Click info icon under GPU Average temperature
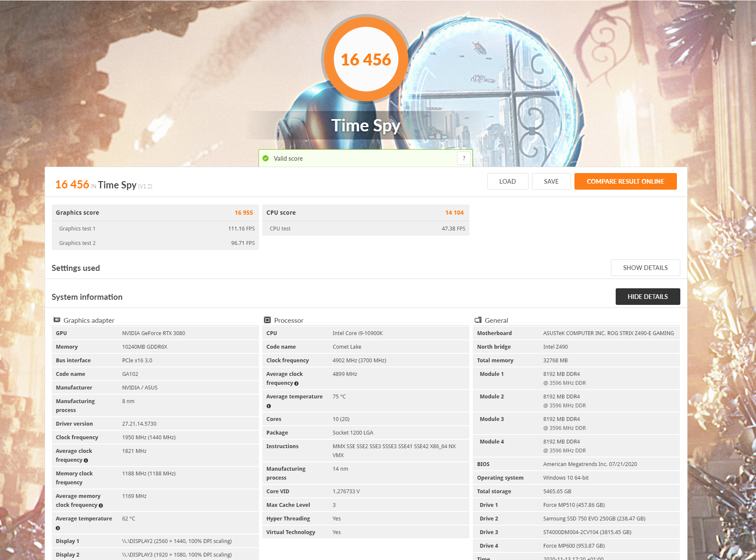 point(58,528)
